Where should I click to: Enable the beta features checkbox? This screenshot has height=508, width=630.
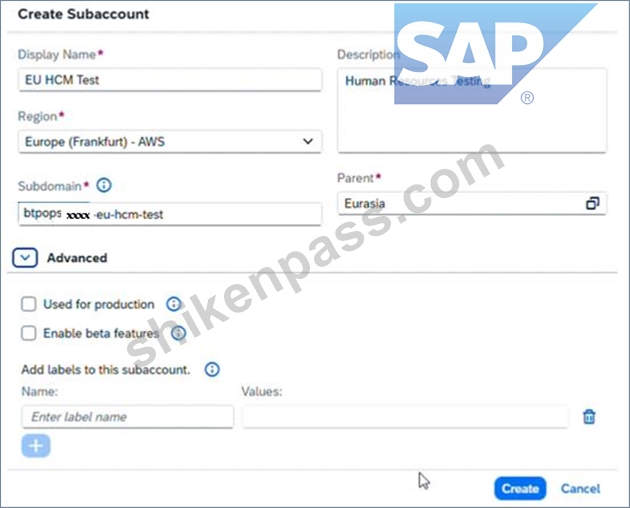29,333
